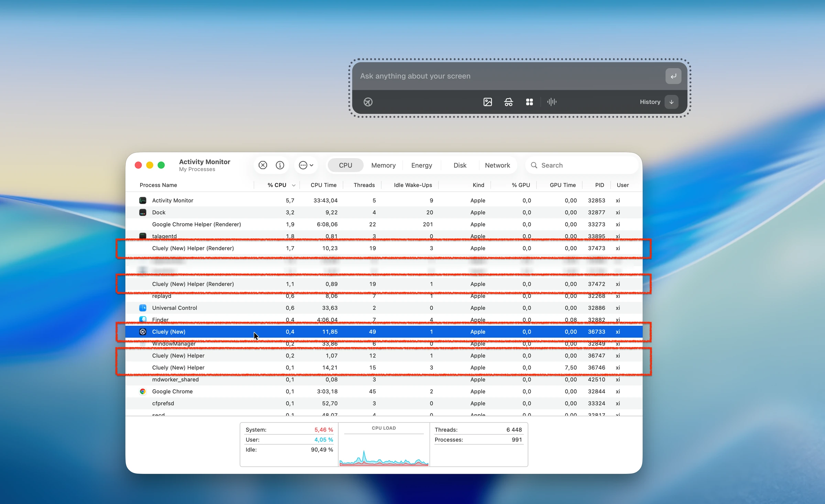Click the audio waveform icon in Cluely bar
Screen dimensions: 825x504
click(x=552, y=102)
